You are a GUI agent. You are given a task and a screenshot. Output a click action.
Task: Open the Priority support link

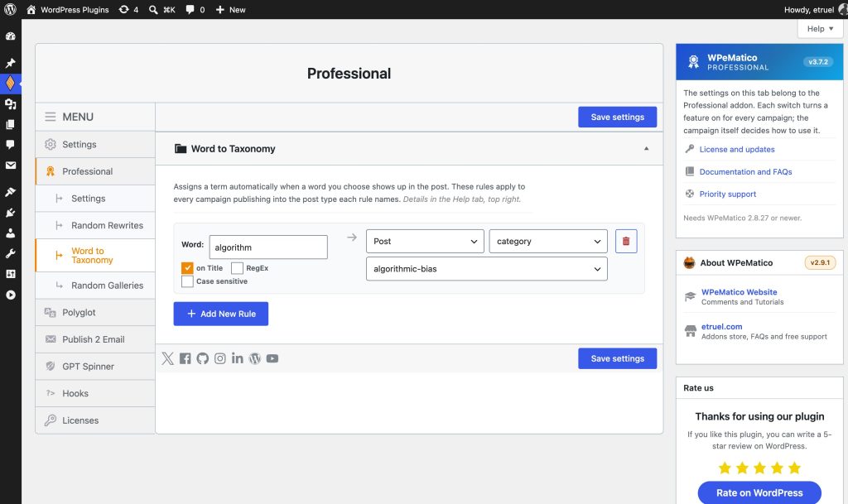tap(727, 194)
